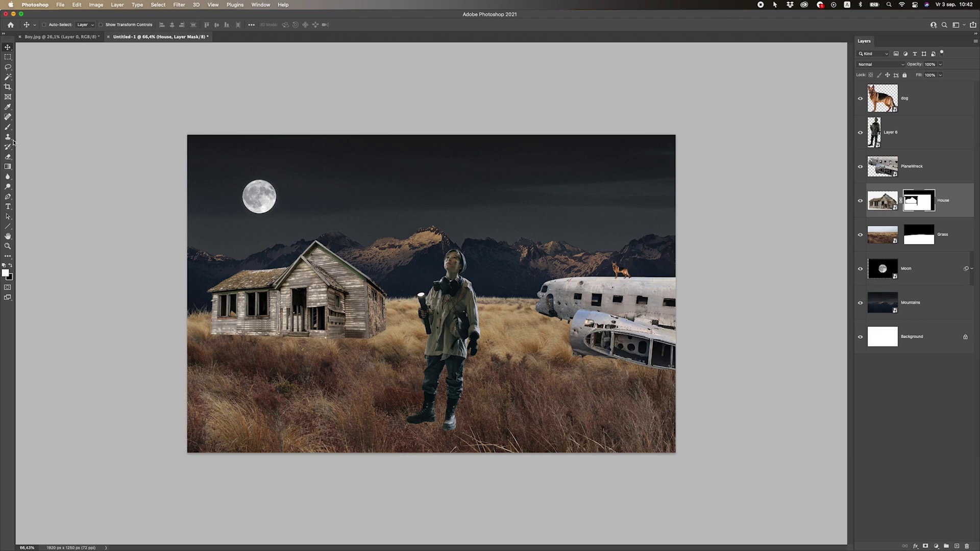Select the Frame tool
The height and width of the screenshot is (551, 980).
coord(8,97)
